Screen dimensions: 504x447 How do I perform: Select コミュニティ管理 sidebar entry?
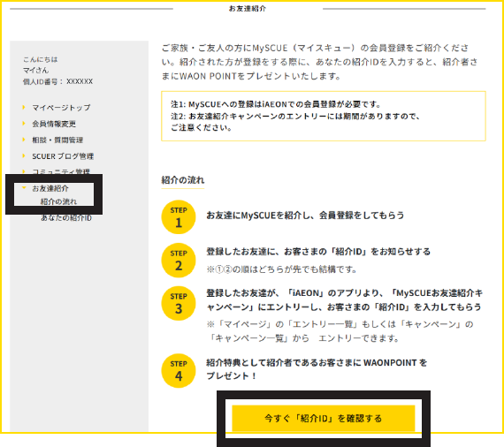[61, 171]
